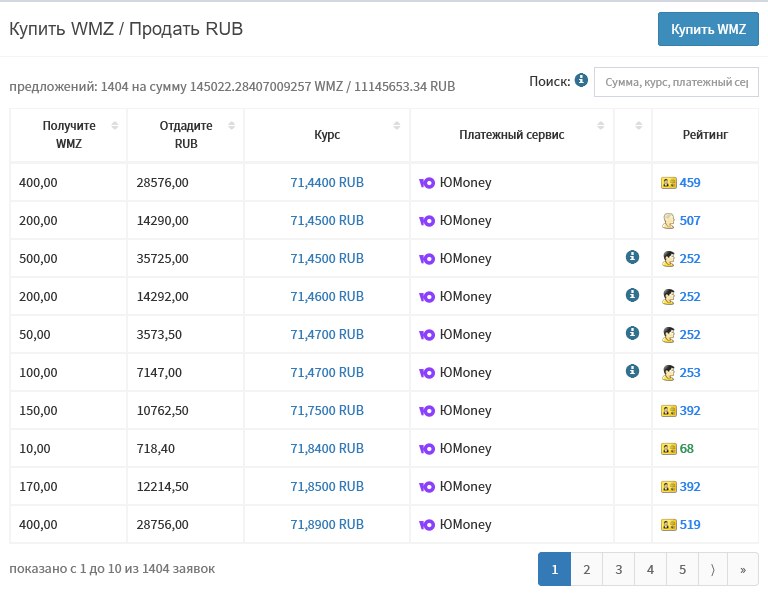This screenshot has width=768, height=593.
Task: Click info icon in the 100,00 WMZ row
Action: coord(632,371)
